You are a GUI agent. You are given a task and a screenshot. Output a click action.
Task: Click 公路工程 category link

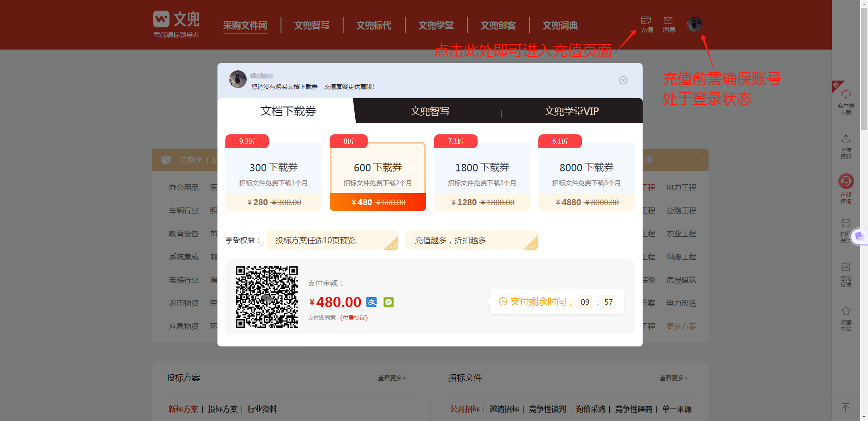[681, 210]
